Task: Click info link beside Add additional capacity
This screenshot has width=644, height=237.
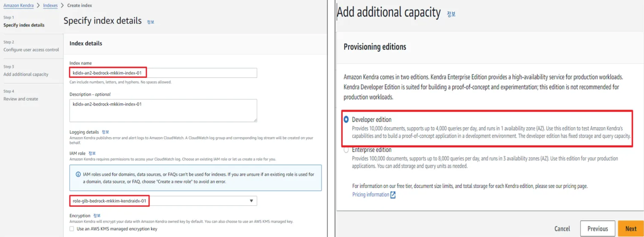Action: (451, 14)
